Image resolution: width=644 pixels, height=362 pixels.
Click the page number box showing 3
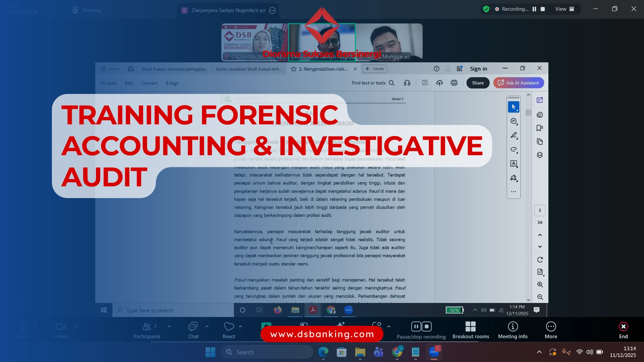[x=540, y=210]
